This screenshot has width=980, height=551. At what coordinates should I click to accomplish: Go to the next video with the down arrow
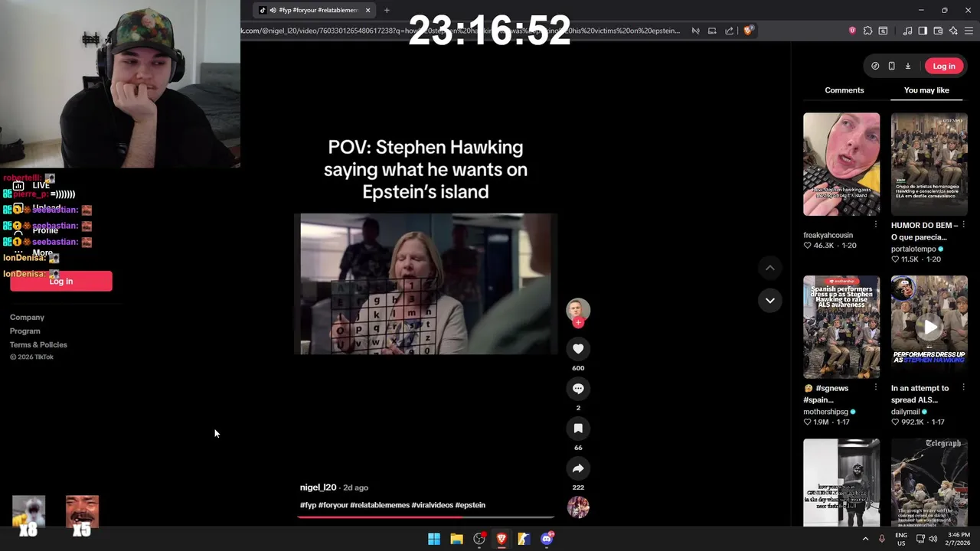coord(770,300)
